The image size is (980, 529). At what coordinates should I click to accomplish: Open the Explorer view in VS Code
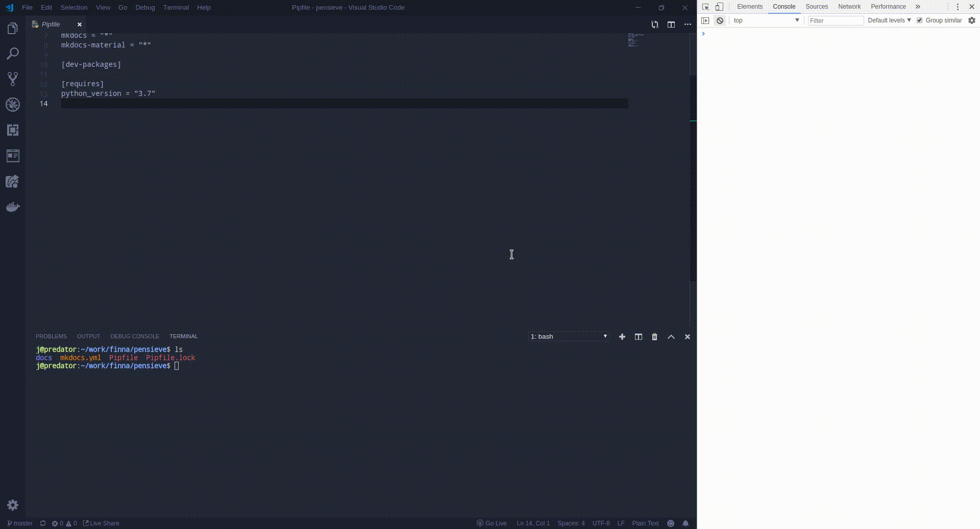(x=13, y=29)
